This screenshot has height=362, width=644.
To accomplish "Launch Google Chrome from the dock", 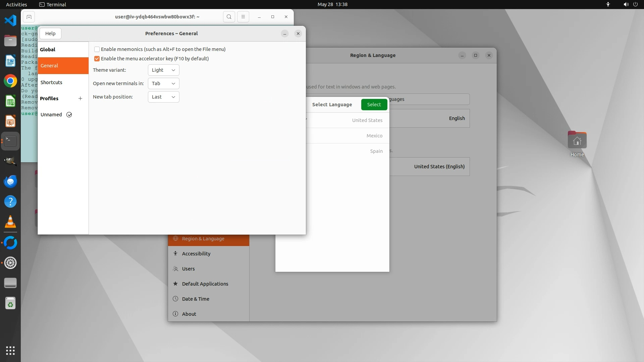I will 10,81.
